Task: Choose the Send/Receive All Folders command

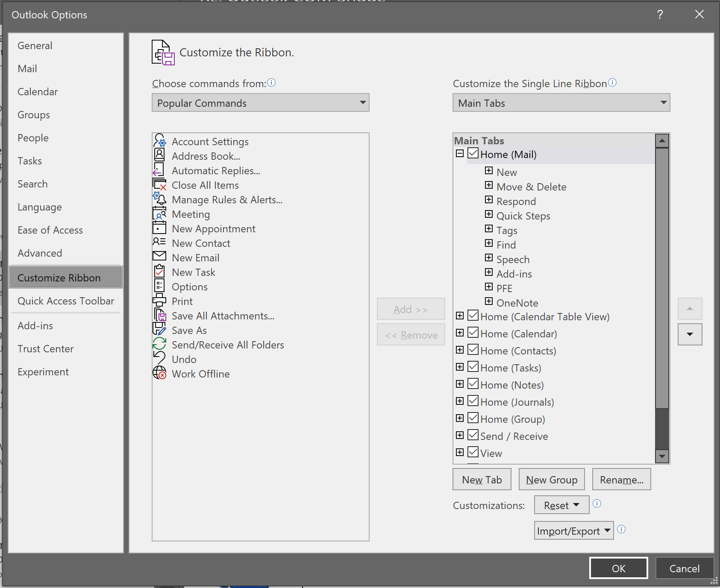Action: 227,345
